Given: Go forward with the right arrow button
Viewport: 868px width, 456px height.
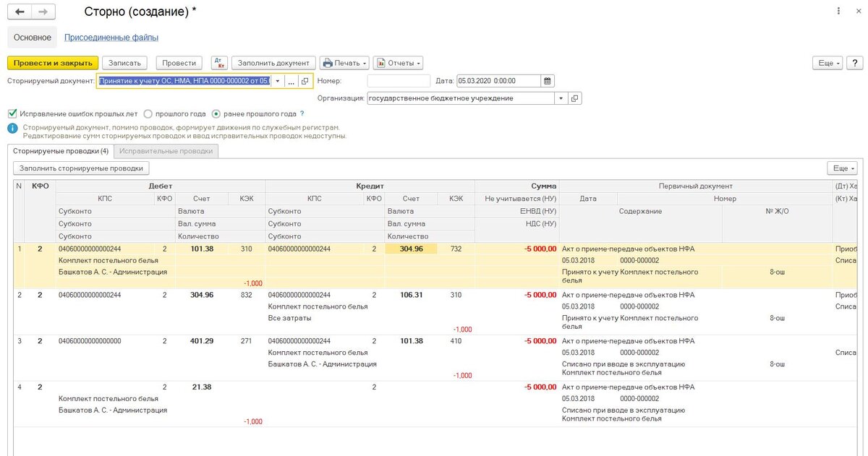Looking at the screenshot, I should tap(43, 12).
